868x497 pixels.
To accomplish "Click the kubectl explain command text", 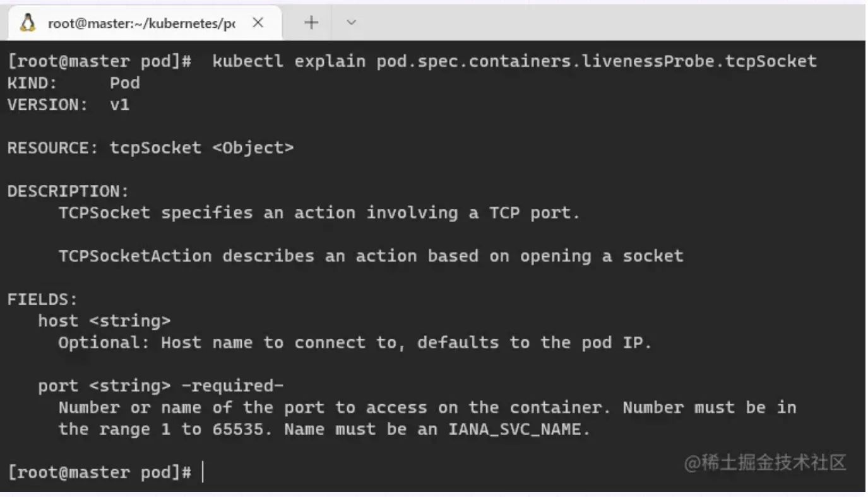I will click(x=514, y=61).
